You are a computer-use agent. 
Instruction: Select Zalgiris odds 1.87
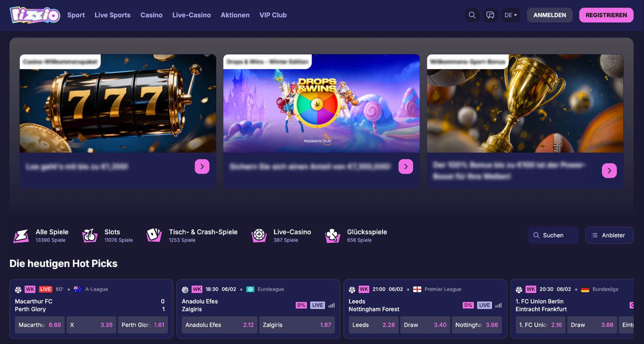click(297, 325)
